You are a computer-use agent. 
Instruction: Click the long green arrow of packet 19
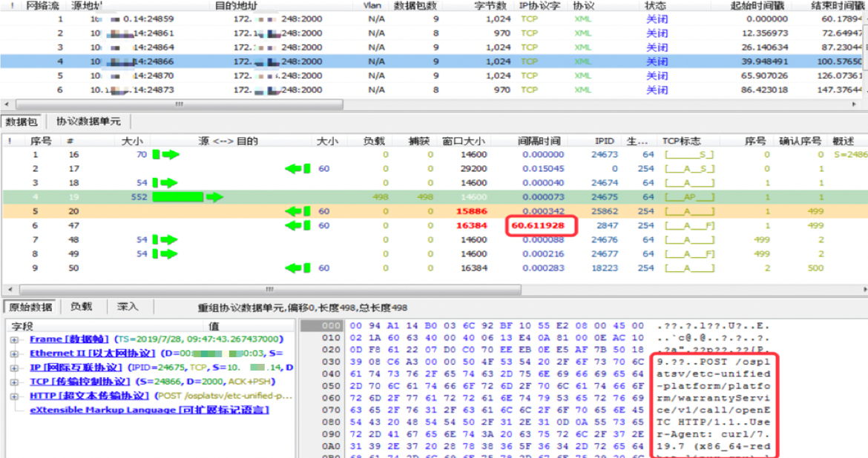[x=187, y=197]
